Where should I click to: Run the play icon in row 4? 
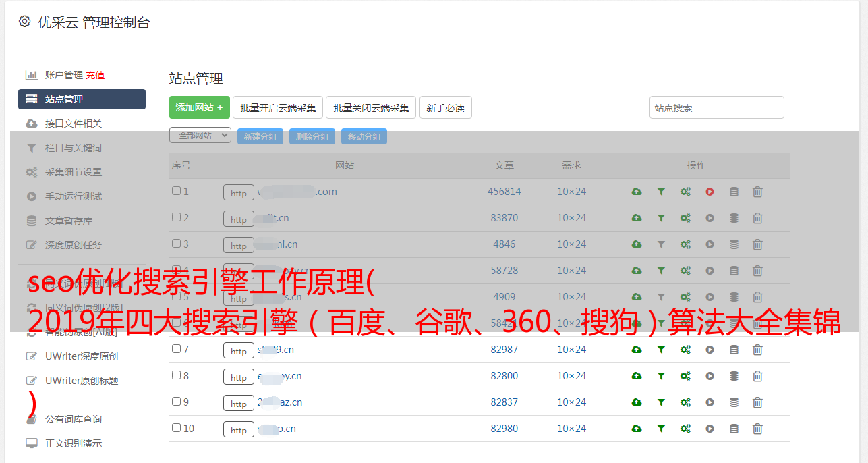pos(710,271)
